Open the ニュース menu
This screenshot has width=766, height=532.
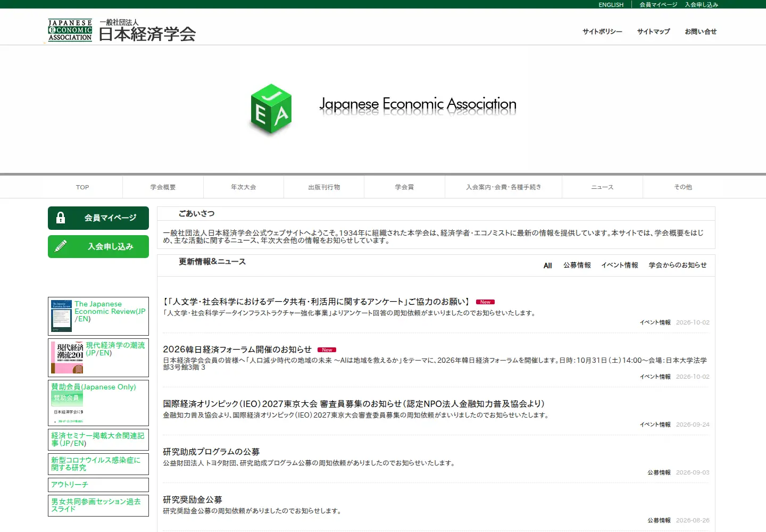point(602,187)
